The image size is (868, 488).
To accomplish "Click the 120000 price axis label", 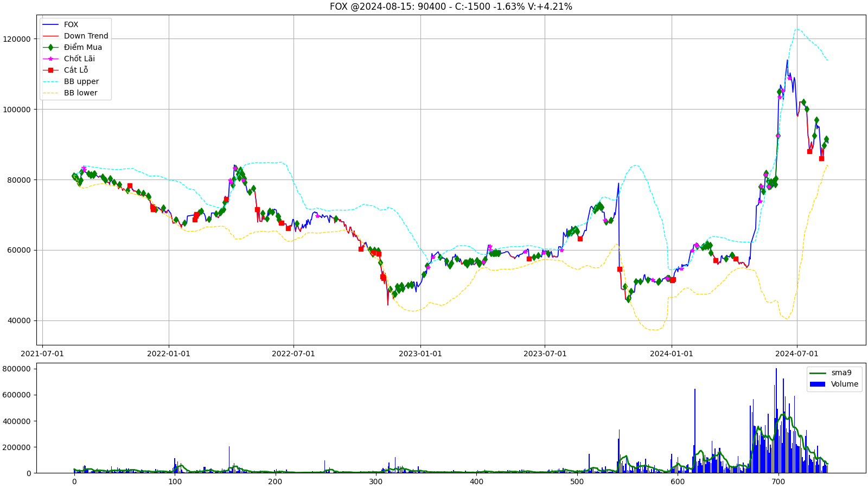I will click(x=17, y=39).
